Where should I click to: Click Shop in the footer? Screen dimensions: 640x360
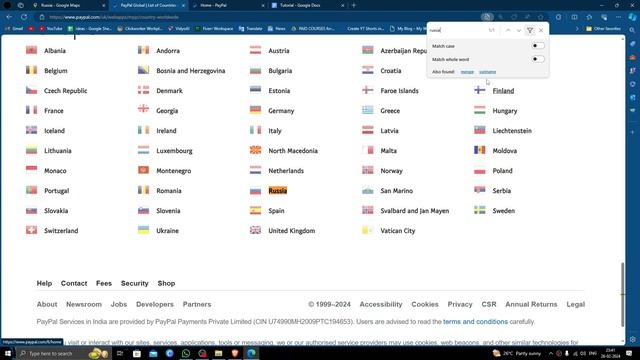pyautogui.click(x=166, y=283)
